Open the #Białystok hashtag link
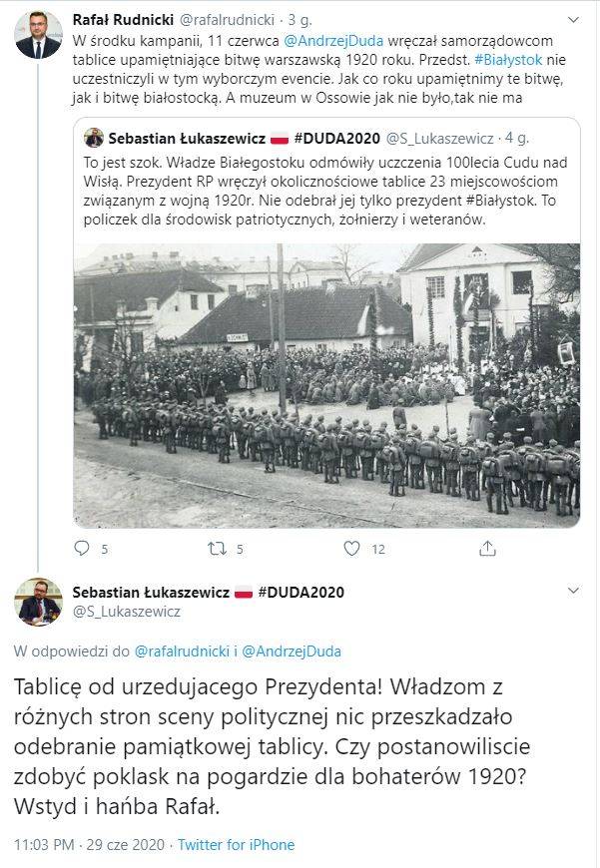 click(x=508, y=59)
